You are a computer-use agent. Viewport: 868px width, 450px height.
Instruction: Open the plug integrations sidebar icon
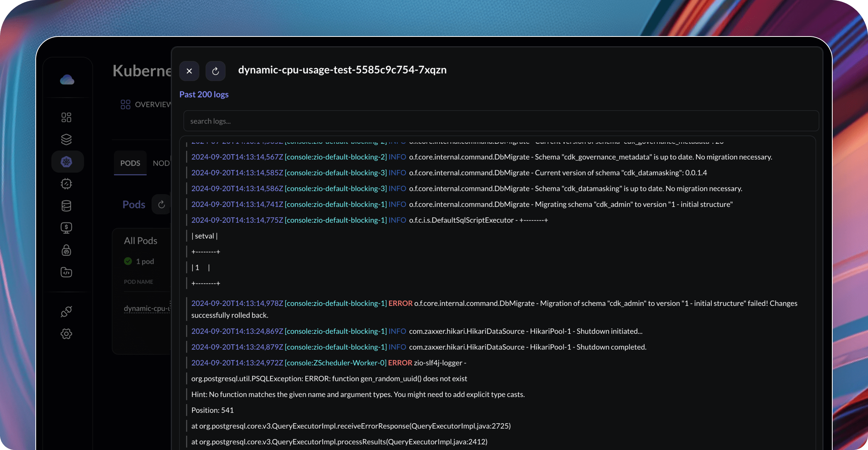tap(66, 312)
